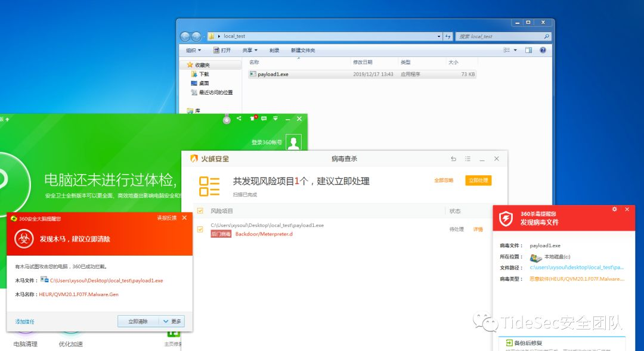Click the refresh button beside the address bar
The height and width of the screenshot is (351, 644).
click(448, 36)
